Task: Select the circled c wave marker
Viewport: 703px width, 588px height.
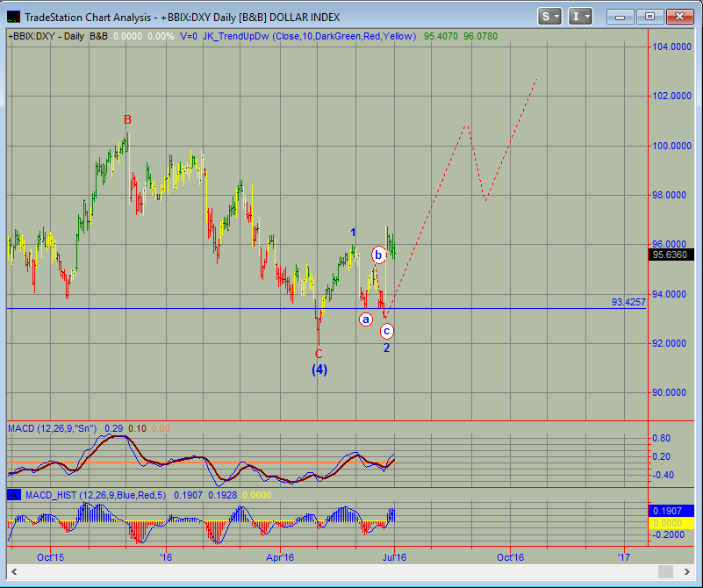Action: pos(386,332)
